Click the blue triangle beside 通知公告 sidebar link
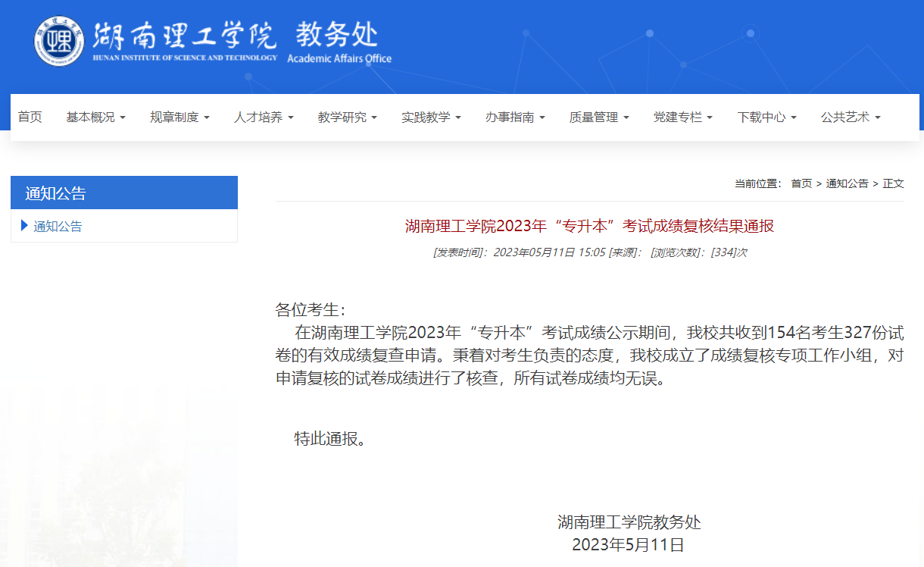 pos(24,226)
